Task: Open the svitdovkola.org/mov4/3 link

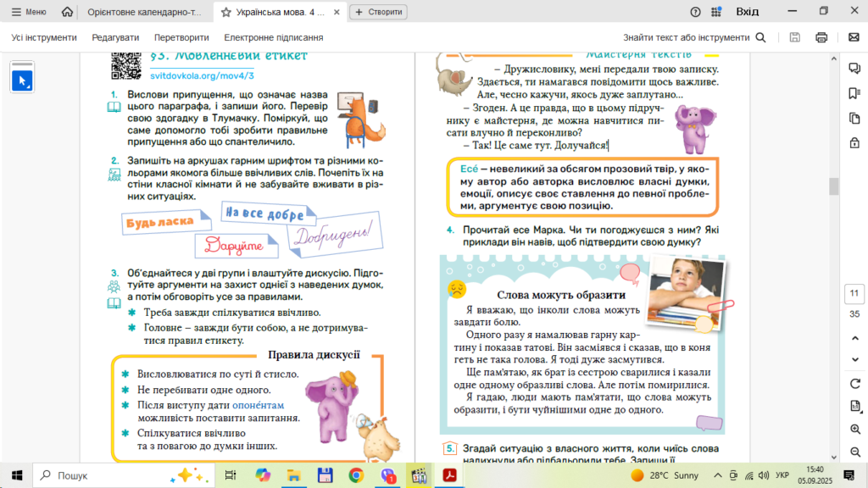Action: point(202,75)
